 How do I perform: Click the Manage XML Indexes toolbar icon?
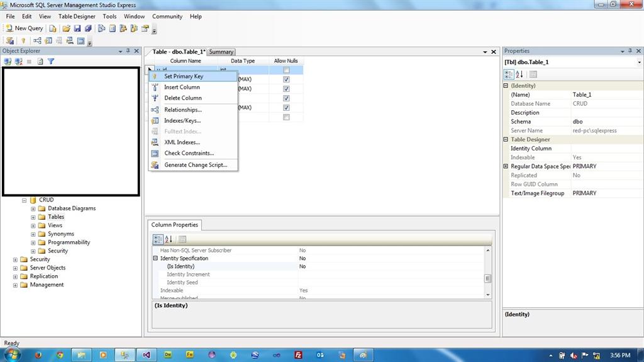pos(70,40)
